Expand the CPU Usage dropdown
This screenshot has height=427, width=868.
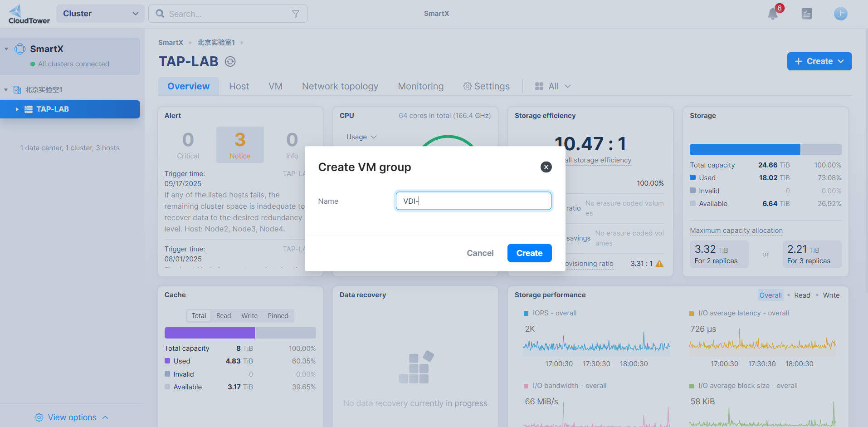[361, 137]
